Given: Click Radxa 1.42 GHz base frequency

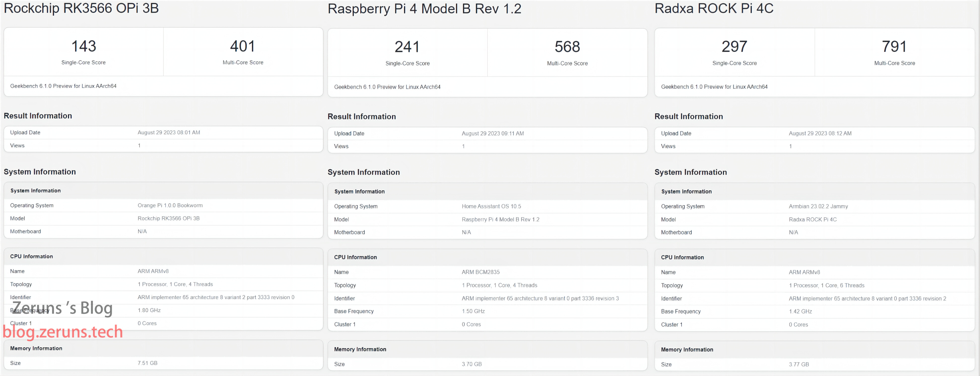Looking at the screenshot, I should (x=800, y=311).
